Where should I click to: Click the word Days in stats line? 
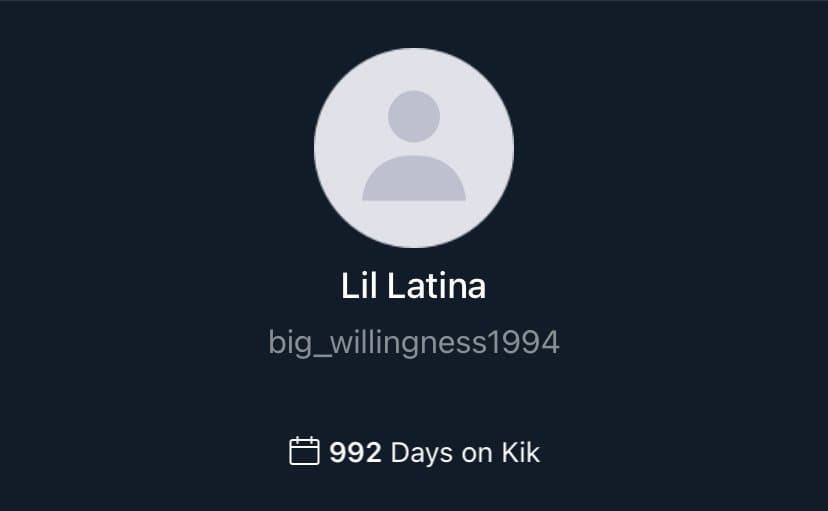pyautogui.click(x=421, y=453)
